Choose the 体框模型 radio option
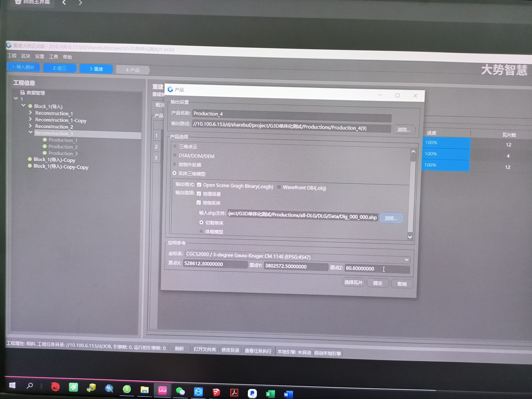532x399 pixels. [x=201, y=231]
